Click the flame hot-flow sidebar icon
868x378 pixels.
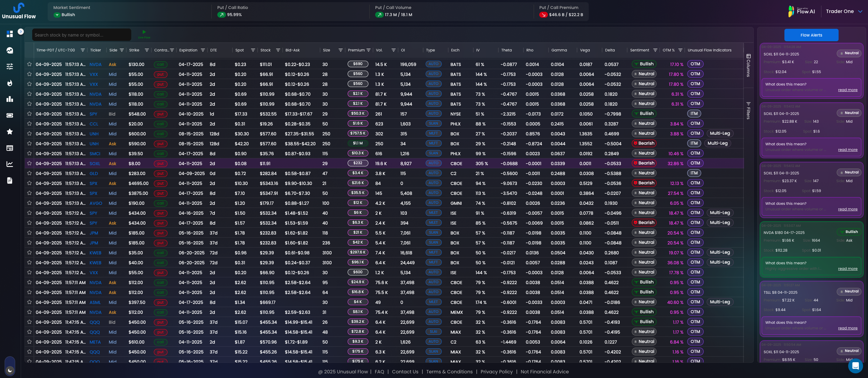tap(10, 83)
